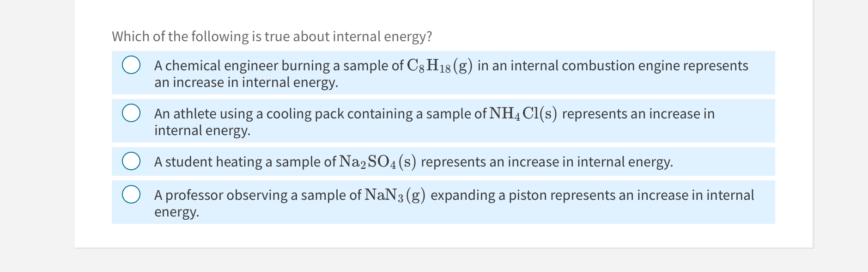Click the Na2SO4(s) formula in the third option
This screenshot has height=272, width=868.
tap(377, 161)
